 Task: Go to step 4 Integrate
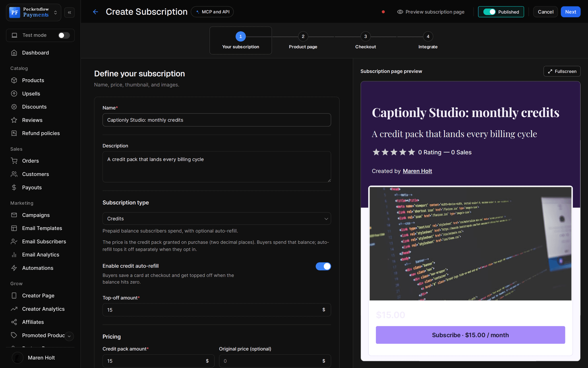428,41
